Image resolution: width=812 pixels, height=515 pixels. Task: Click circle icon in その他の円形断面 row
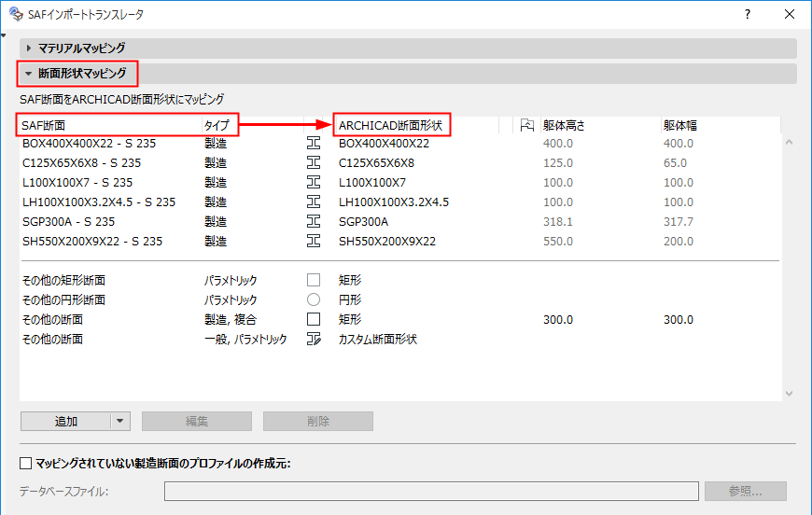314,299
